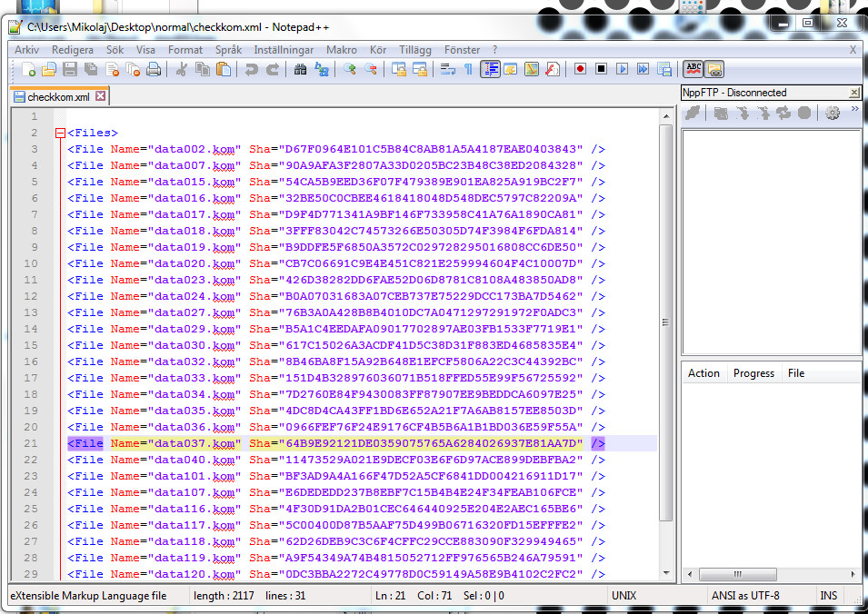This screenshot has width=868, height=614.
Task: Click the Save All toolbar icon
Action: tap(91, 69)
